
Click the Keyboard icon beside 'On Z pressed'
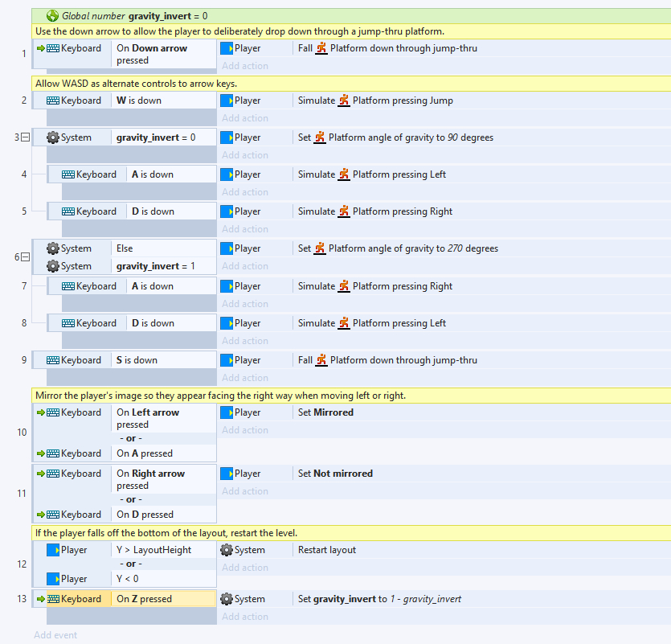(53, 599)
